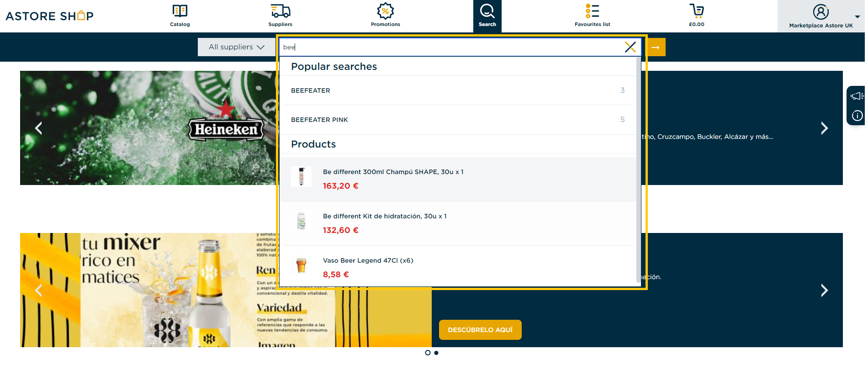Click the Champú SHAPE product thumbnail
The height and width of the screenshot is (365, 868).
pos(302,176)
